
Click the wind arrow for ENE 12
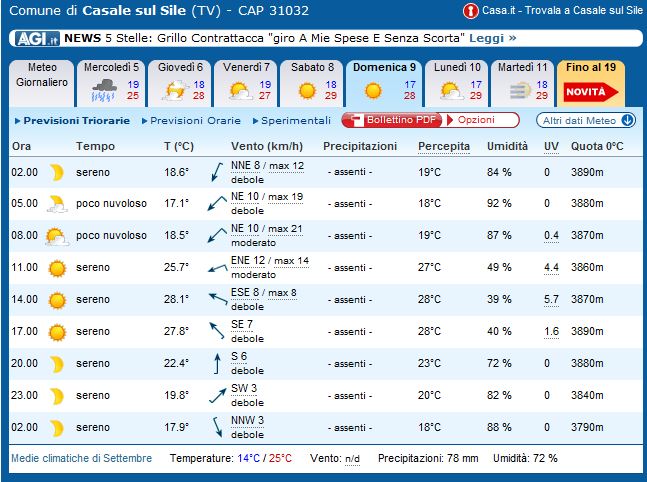click(x=217, y=268)
